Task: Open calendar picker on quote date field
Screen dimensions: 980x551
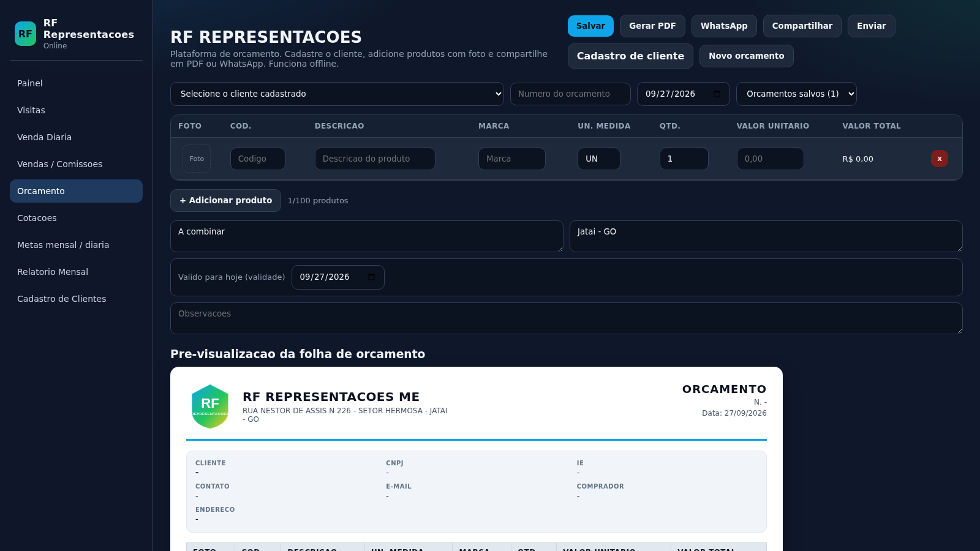Action: (717, 94)
